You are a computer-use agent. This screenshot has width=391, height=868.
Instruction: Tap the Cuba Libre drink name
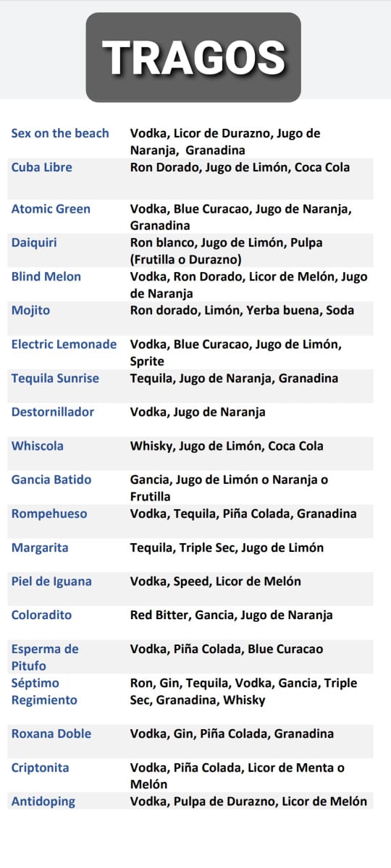(41, 167)
